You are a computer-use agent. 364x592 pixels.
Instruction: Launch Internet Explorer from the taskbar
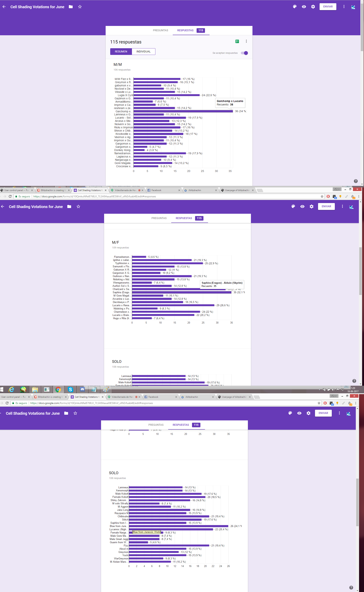(11, 389)
